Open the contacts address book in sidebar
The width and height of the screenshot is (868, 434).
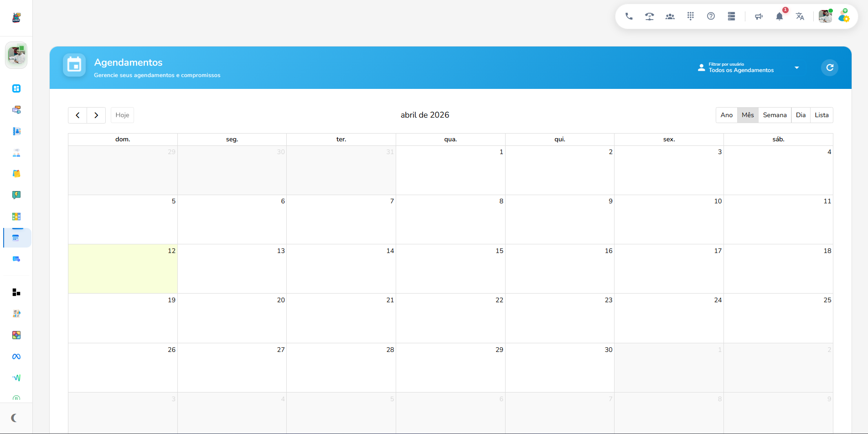point(16,131)
